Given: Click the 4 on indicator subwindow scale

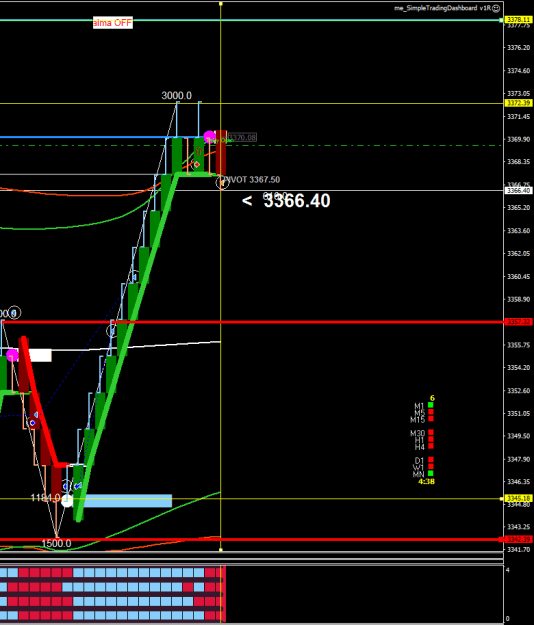Looking at the screenshot, I should [x=507, y=570].
